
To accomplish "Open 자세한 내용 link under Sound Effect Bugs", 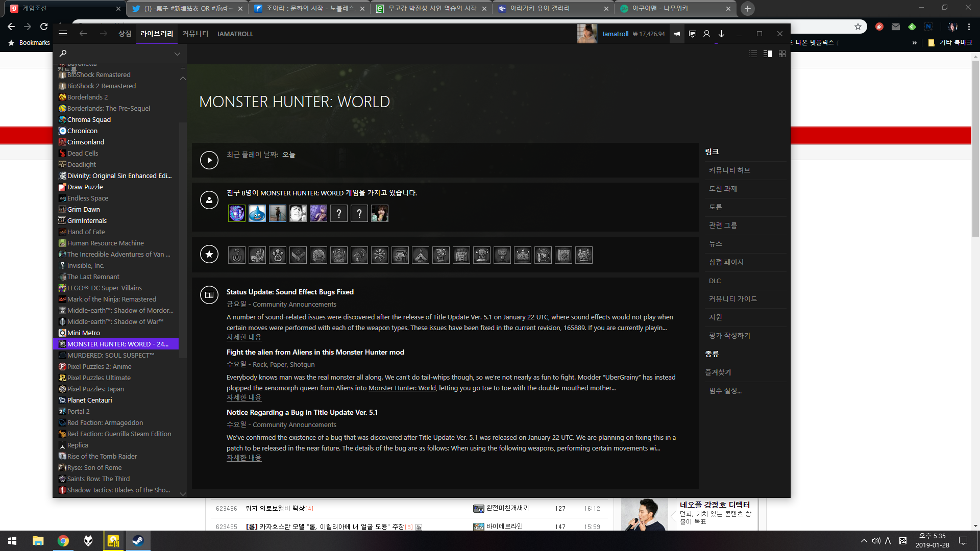I will tap(244, 337).
